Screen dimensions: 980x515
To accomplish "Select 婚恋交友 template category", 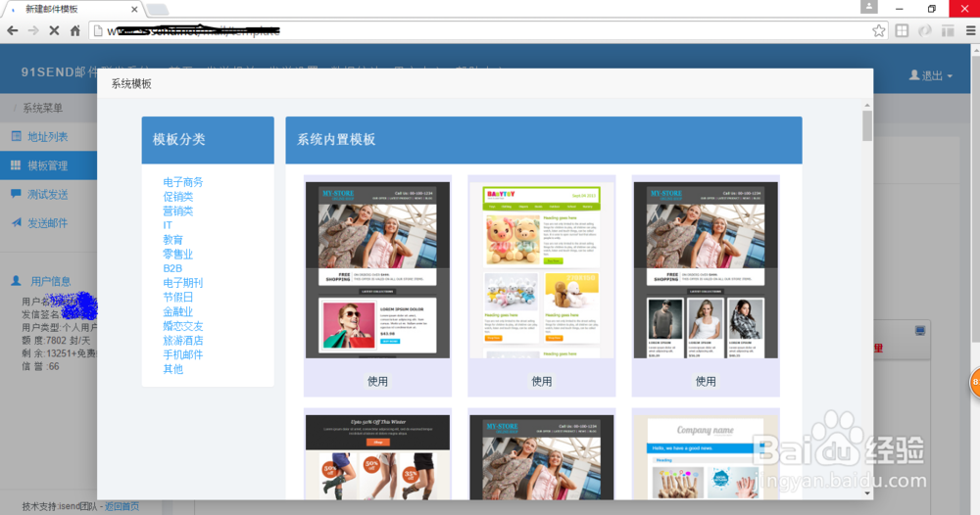I will coord(183,326).
